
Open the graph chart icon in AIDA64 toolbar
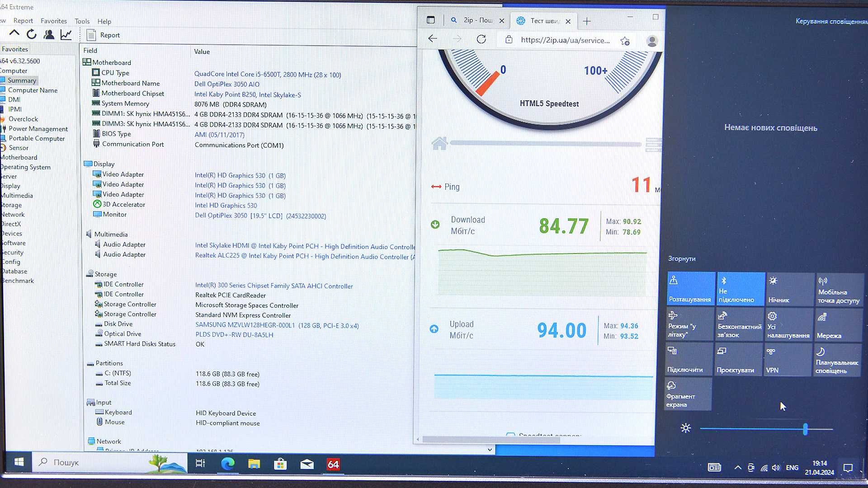pos(66,34)
